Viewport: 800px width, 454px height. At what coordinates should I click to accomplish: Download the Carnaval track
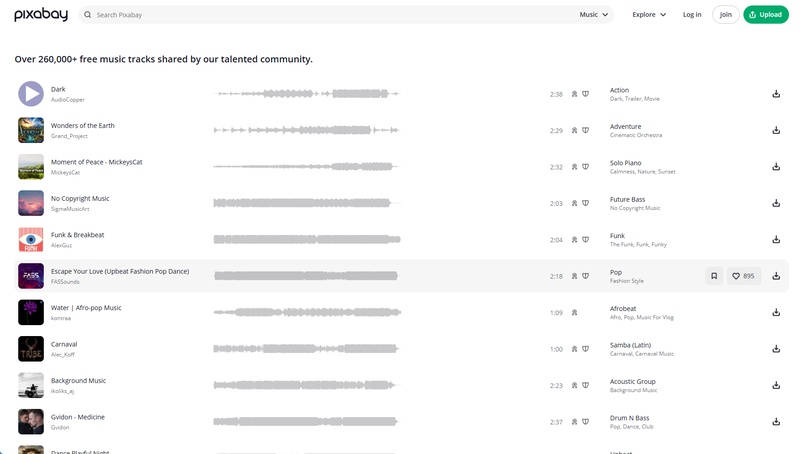pos(776,349)
